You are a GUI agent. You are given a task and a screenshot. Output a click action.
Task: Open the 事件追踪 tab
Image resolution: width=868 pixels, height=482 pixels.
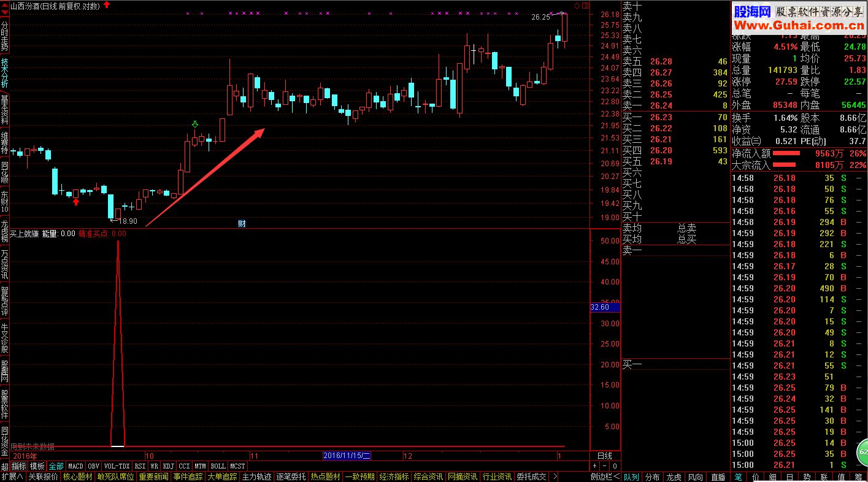pyautogui.click(x=188, y=477)
